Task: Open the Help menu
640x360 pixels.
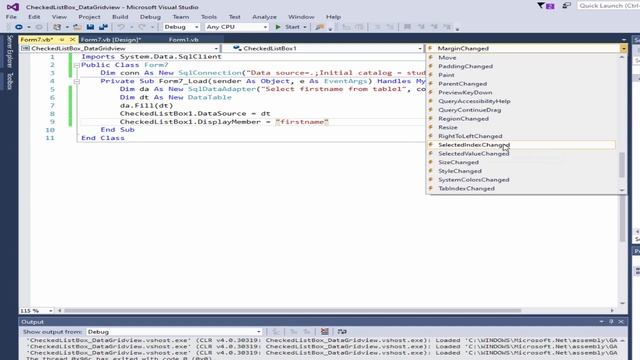Action: pos(333,17)
